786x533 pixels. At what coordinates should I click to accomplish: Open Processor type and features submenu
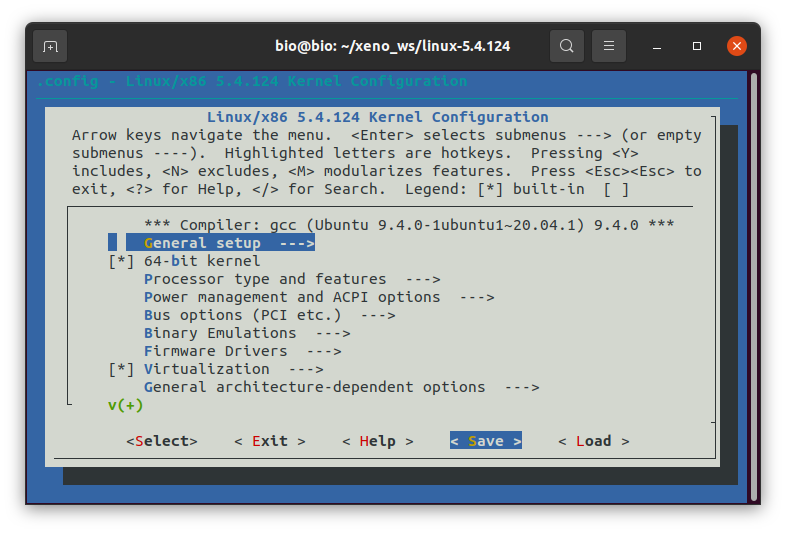pos(292,279)
